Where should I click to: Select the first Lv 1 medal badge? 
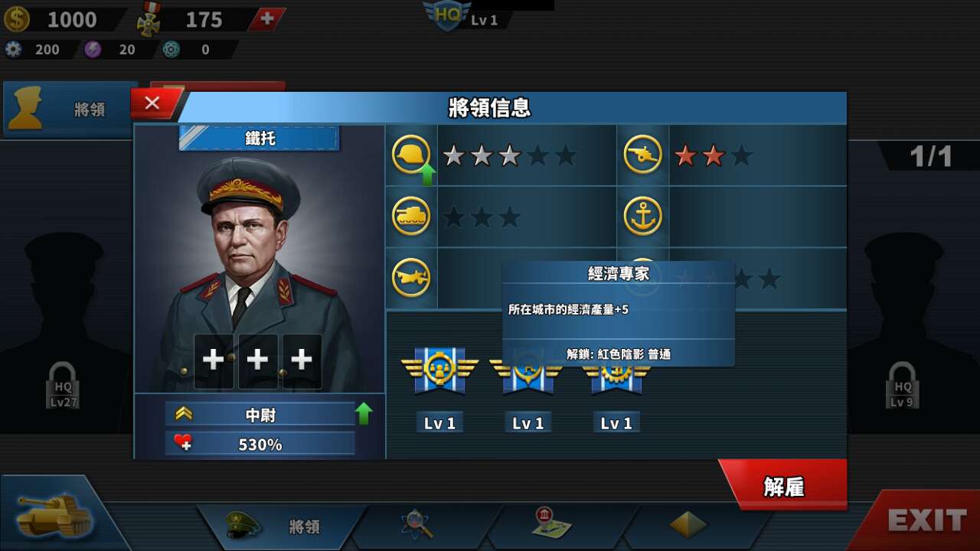pyautogui.click(x=439, y=370)
